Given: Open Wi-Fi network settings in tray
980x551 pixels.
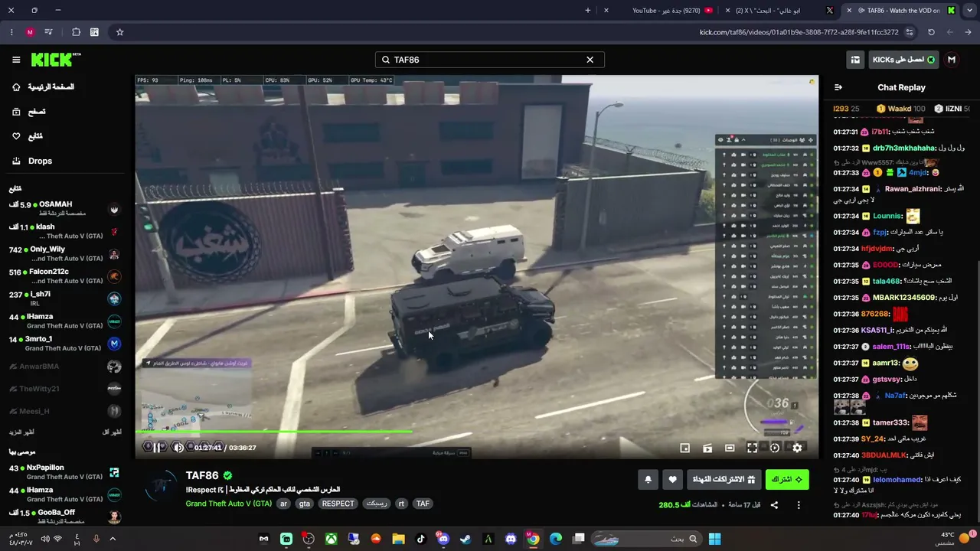Looking at the screenshot, I should 57,539.
